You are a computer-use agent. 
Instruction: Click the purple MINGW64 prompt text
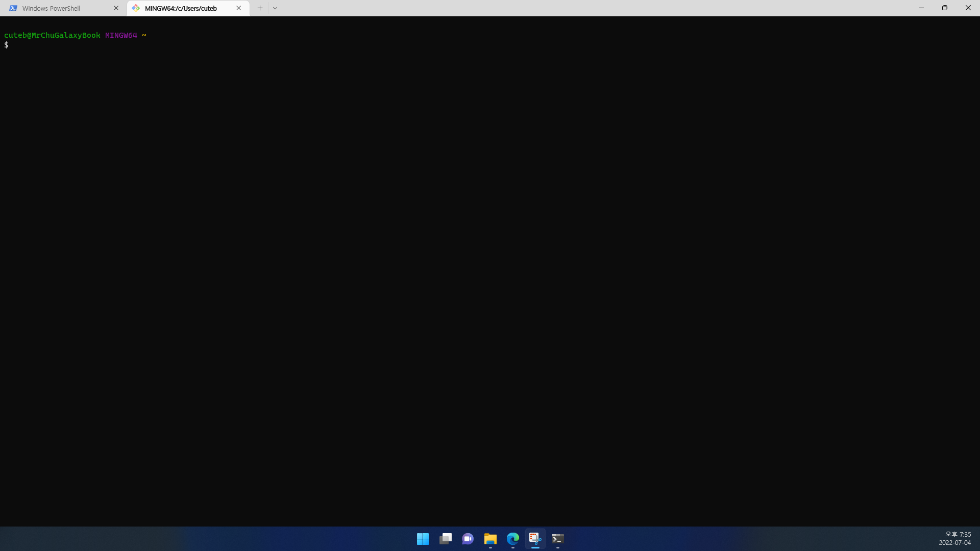click(x=121, y=35)
